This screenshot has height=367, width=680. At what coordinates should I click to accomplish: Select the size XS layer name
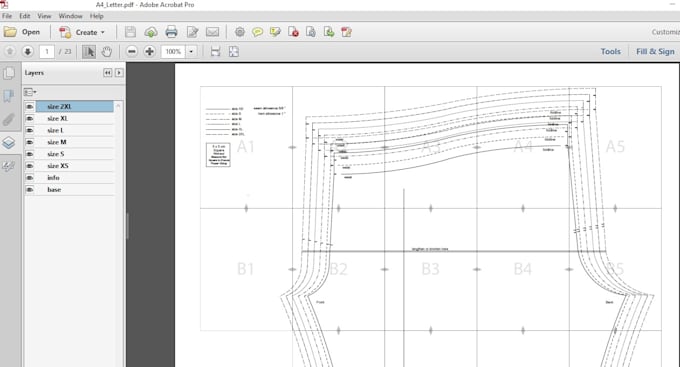(x=58, y=166)
